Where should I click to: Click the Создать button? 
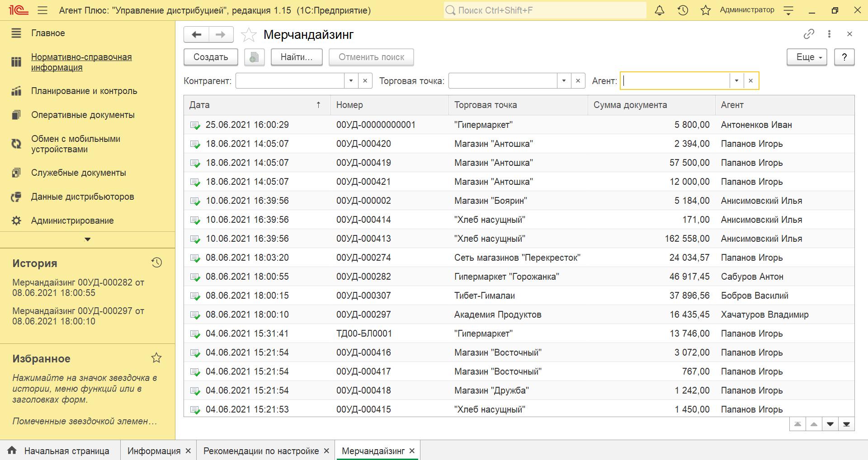click(x=211, y=57)
